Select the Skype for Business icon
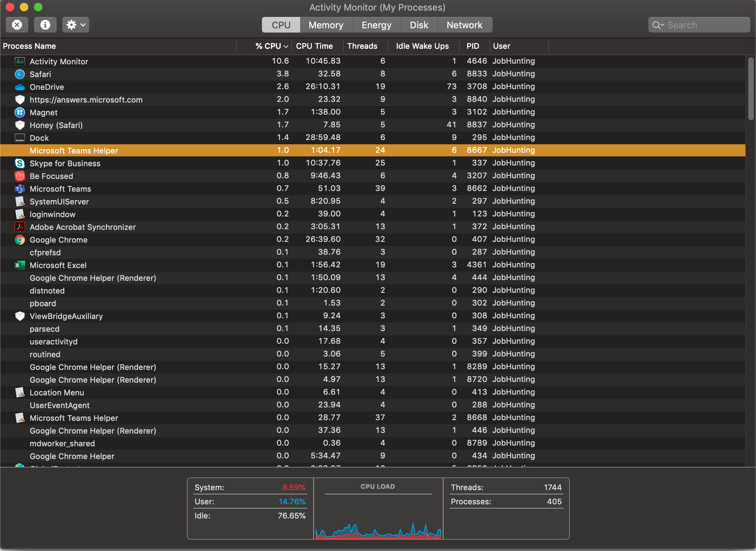 click(x=20, y=163)
